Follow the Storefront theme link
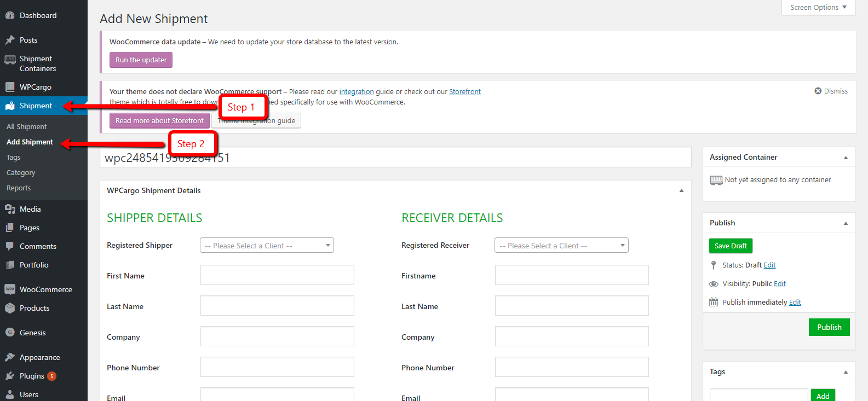Screen dimensions: 868x401 pos(465,91)
